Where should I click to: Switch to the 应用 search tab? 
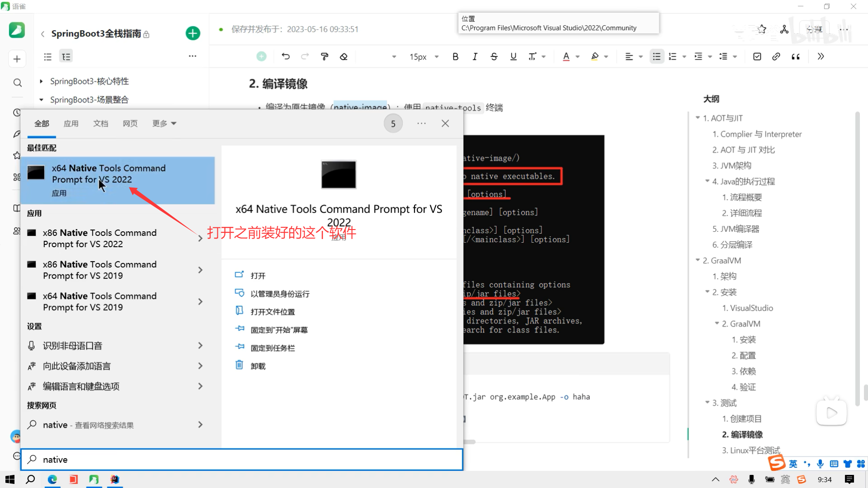click(x=71, y=123)
